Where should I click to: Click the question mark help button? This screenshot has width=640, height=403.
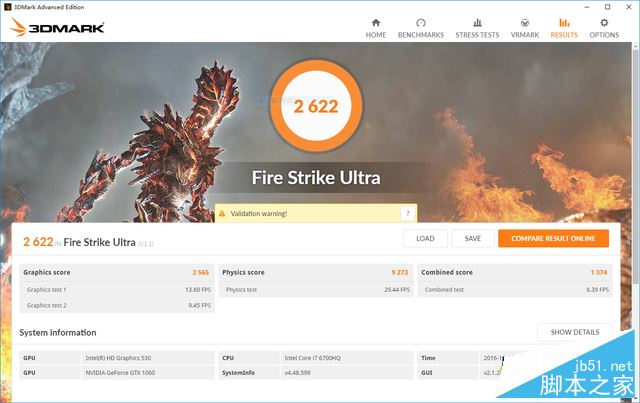tap(407, 213)
